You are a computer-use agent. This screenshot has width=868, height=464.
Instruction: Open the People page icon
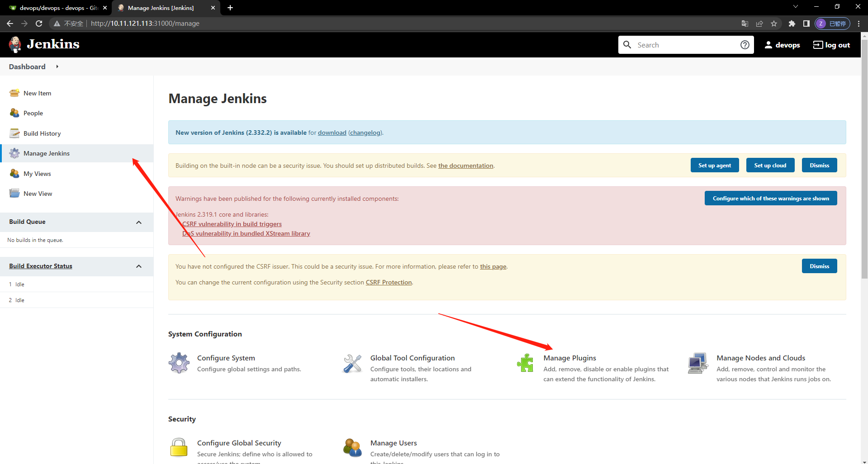(14, 113)
